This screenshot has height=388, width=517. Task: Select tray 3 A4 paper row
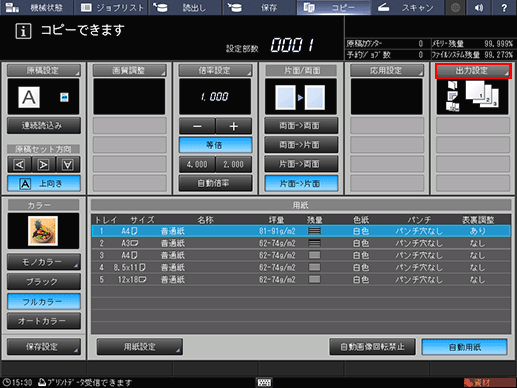[301, 255]
